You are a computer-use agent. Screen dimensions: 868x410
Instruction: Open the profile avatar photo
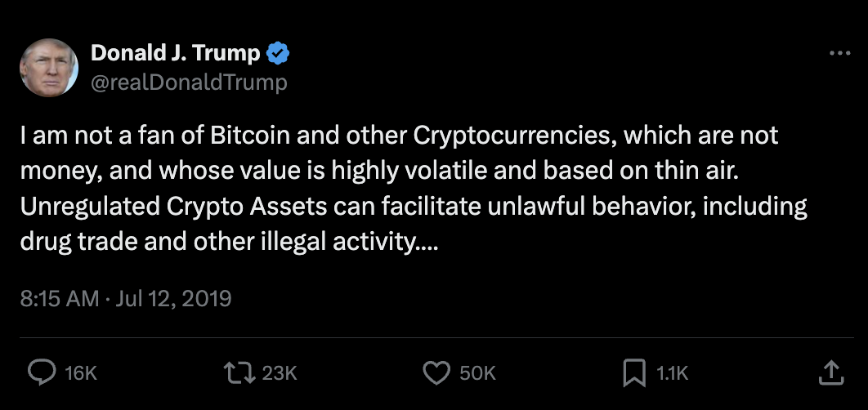(x=48, y=67)
